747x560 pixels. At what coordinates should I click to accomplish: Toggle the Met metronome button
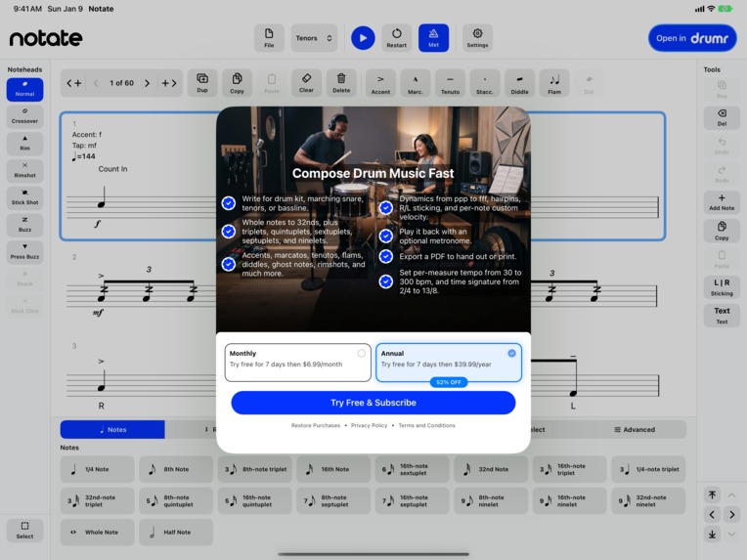click(433, 37)
